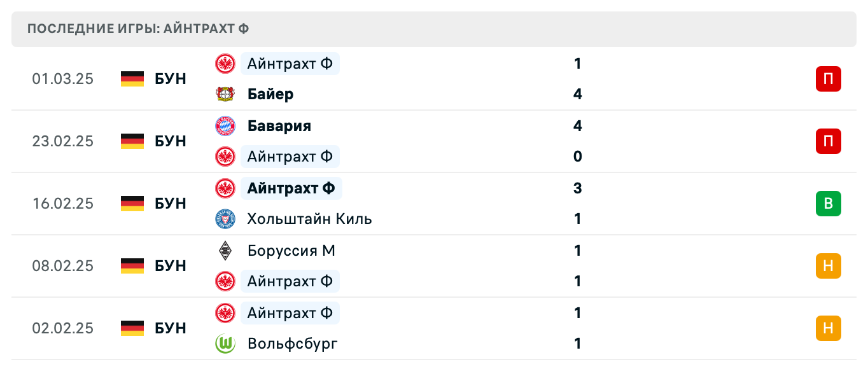Click the green В badge for the Киль match
Image resolution: width=868 pixels, height=369 pixels.
click(x=828, y=204)
